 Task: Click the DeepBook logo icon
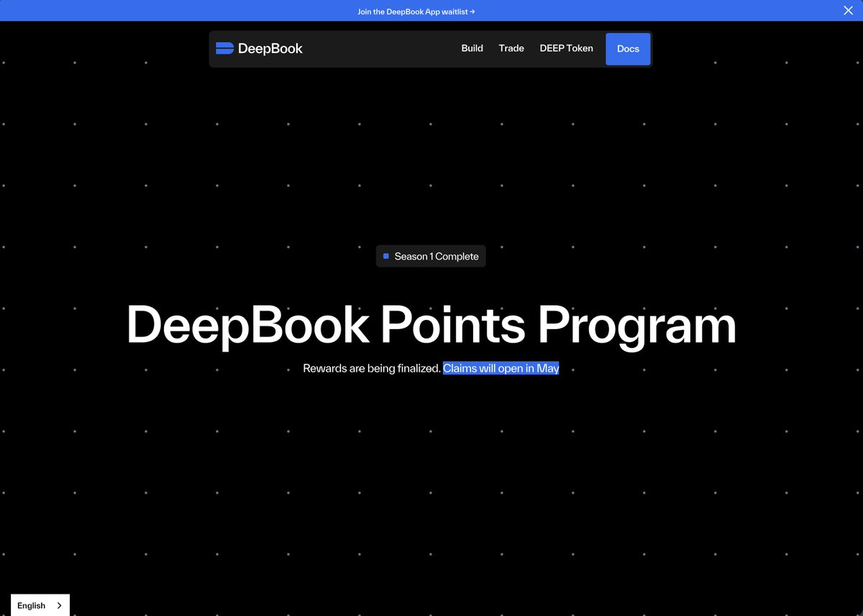[x=225, y=48]
